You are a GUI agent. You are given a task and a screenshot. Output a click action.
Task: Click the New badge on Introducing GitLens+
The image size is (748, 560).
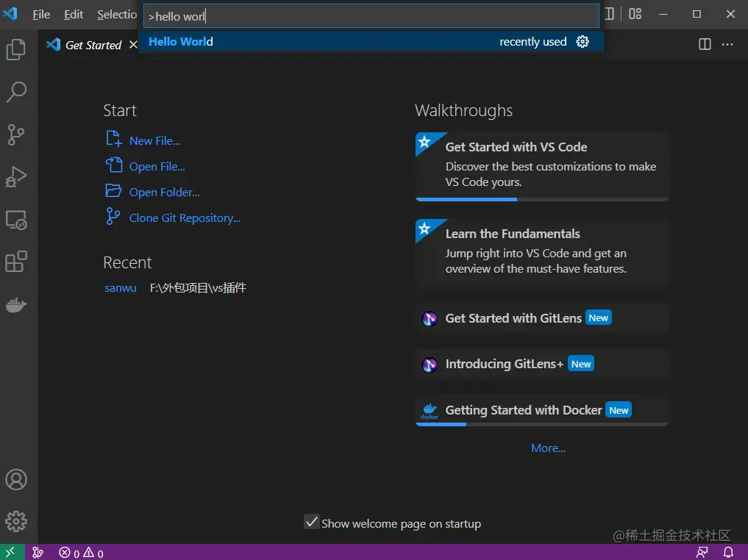tap(581, 364)
